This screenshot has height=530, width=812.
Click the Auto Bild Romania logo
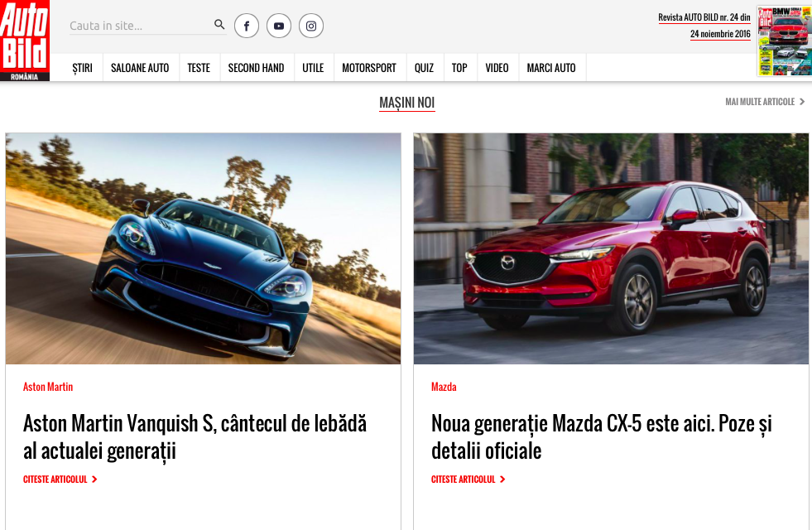(x=25, y=41)
